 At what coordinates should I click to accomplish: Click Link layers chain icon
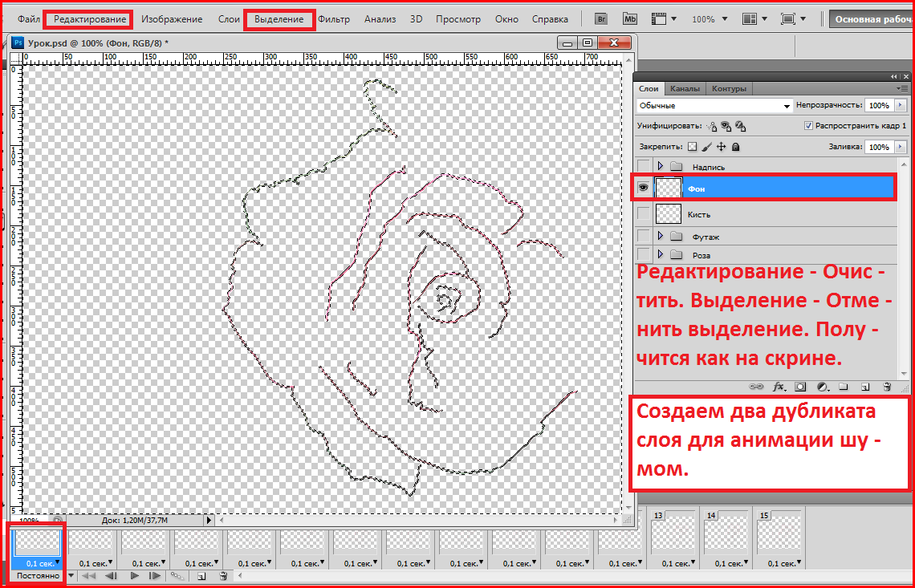(756, 387)
